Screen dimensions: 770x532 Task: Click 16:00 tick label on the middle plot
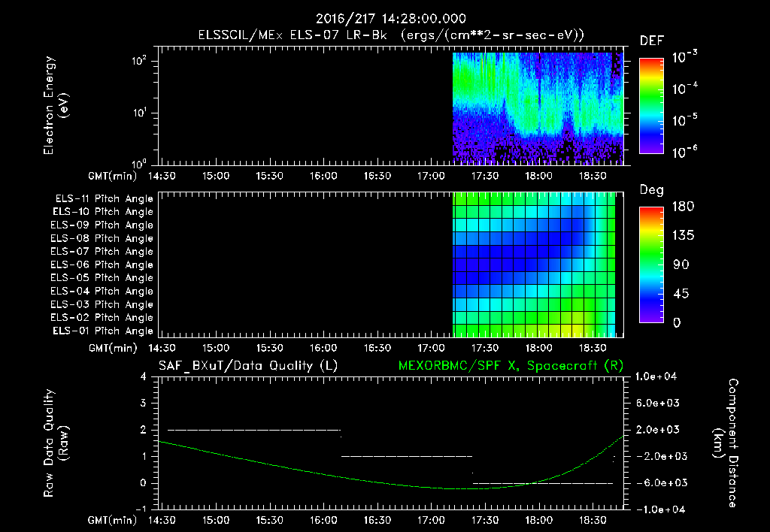pyautogui.click(x=323, y=348)
